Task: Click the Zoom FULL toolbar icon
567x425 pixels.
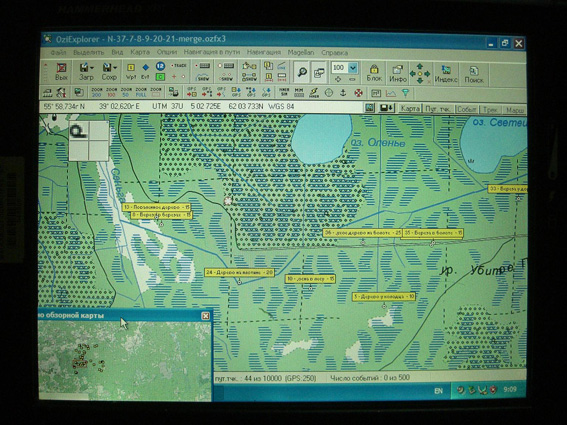Action: [141, 92]
